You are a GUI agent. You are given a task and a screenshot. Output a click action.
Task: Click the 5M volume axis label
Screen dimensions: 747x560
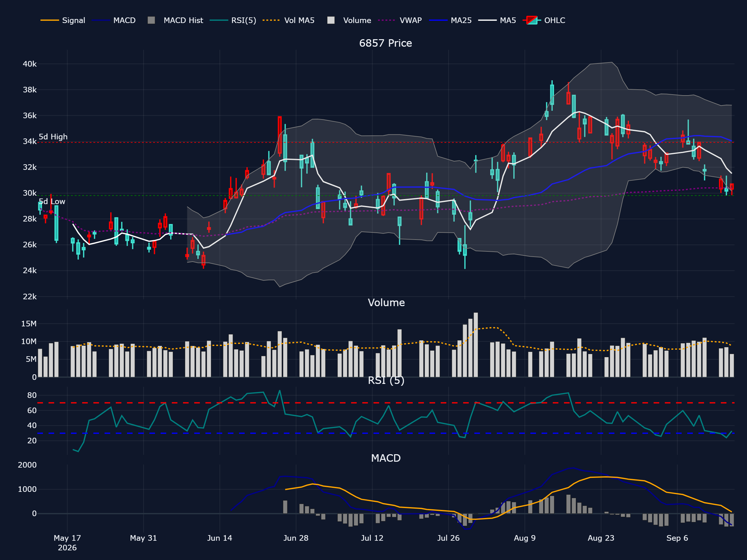31,359
